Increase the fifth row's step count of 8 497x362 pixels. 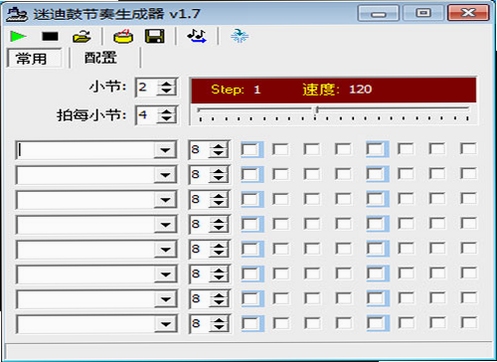[x=219, y=245]
